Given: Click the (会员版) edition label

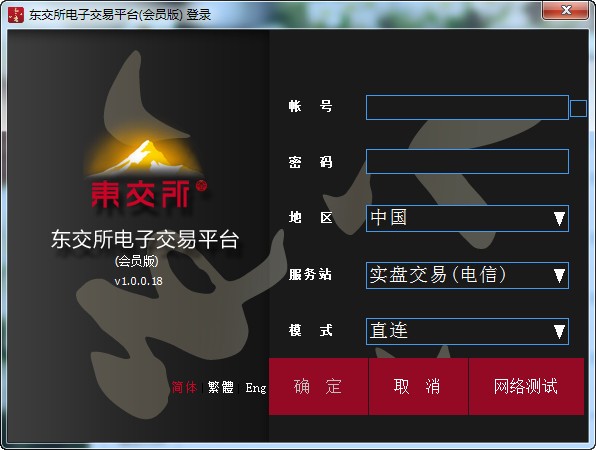Looking at the screenshot, I should (x=136, y=261).
